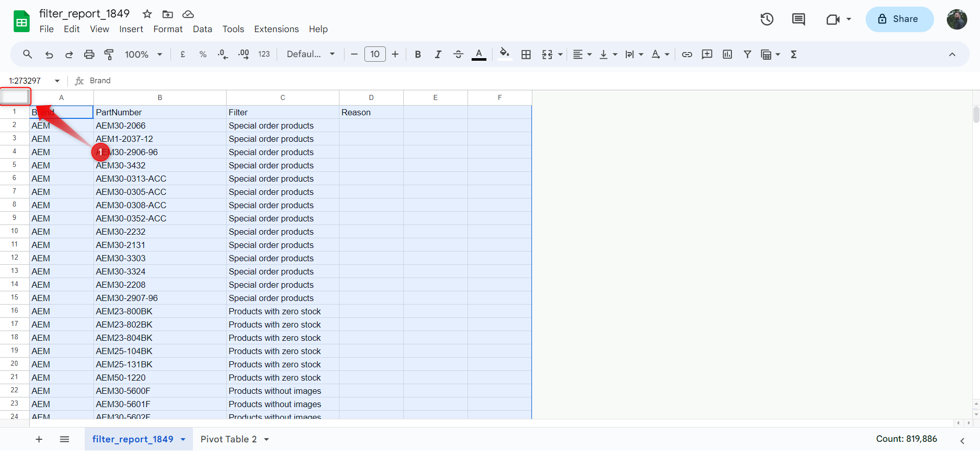Star the filter_report_1849 document
Viewport: 980px width, 451px height.
tap(148, 14)
